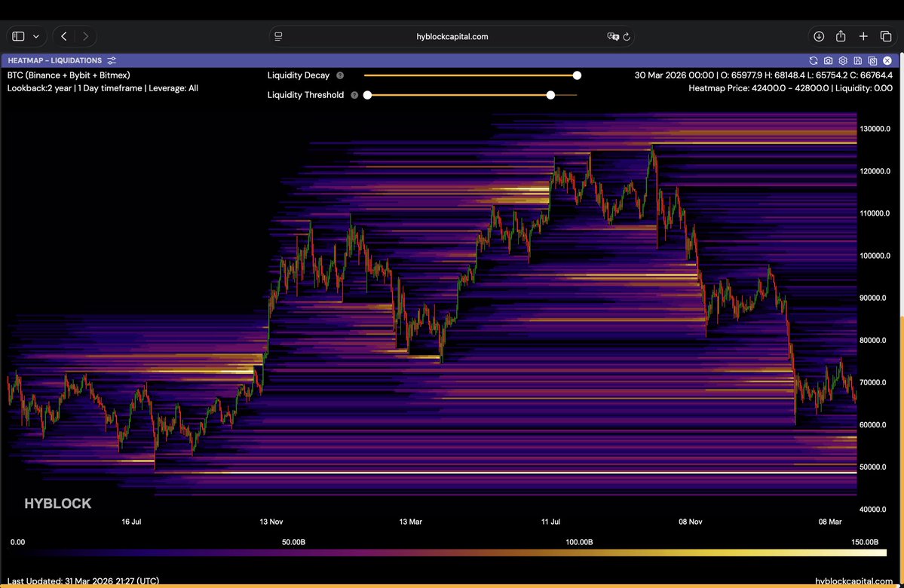The image size is (904, 588).
Task: Click the 150.00B color scale label
Action: pyautogui.click(x=865, y=543)
